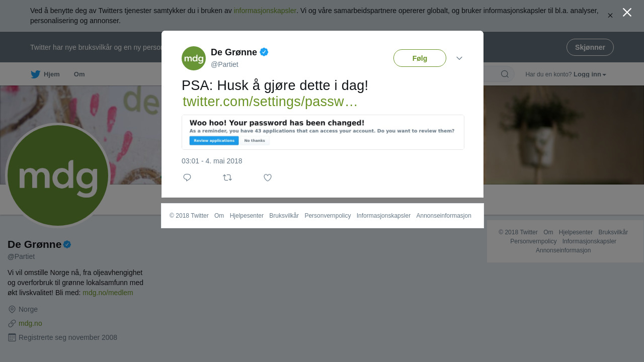Open Personvernpolicy in the modal footer
The image size is (644, 362).
point(328,216)
